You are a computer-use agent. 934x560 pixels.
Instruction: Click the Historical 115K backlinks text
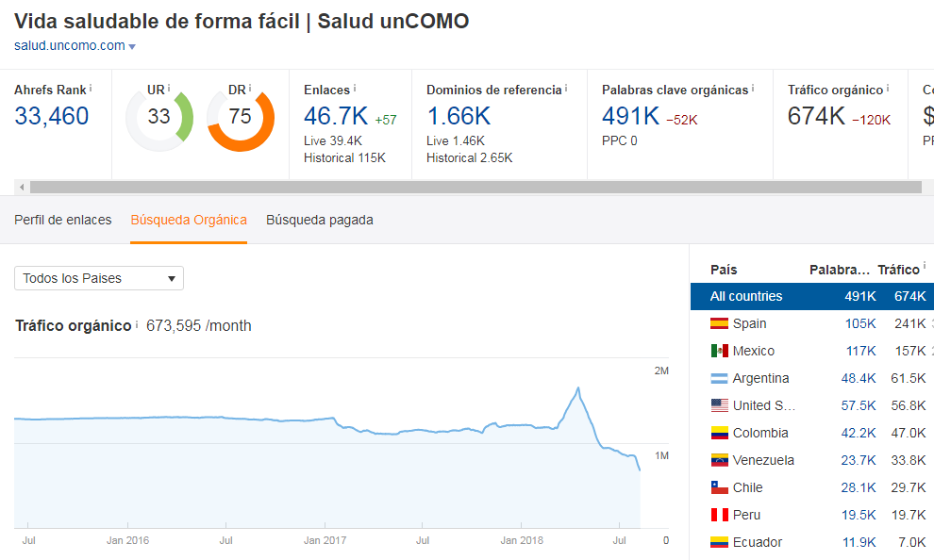(344, 157)
